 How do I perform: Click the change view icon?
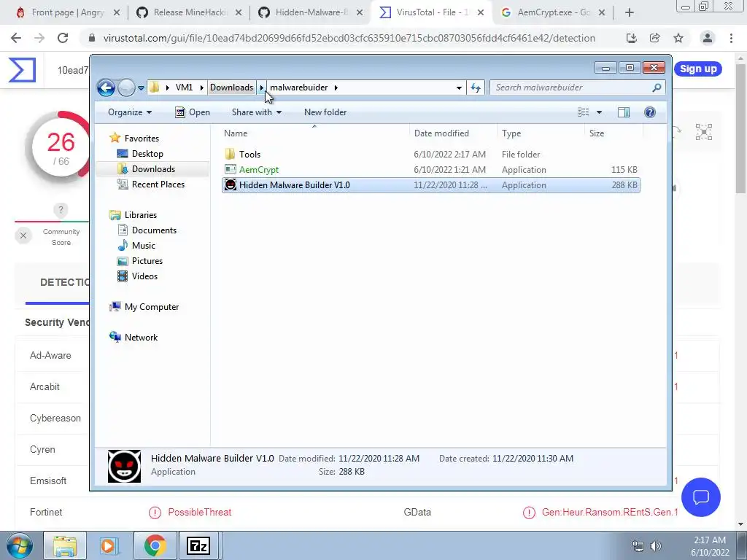coord(584,112)
